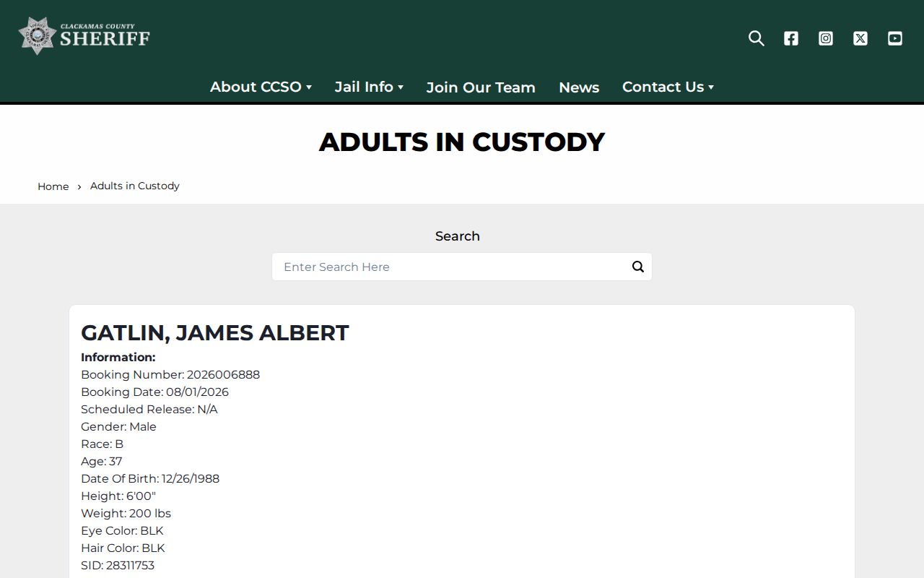Click the Height 6'00" line
Screen dimensions: 924x578
click(x=118, y=496)
